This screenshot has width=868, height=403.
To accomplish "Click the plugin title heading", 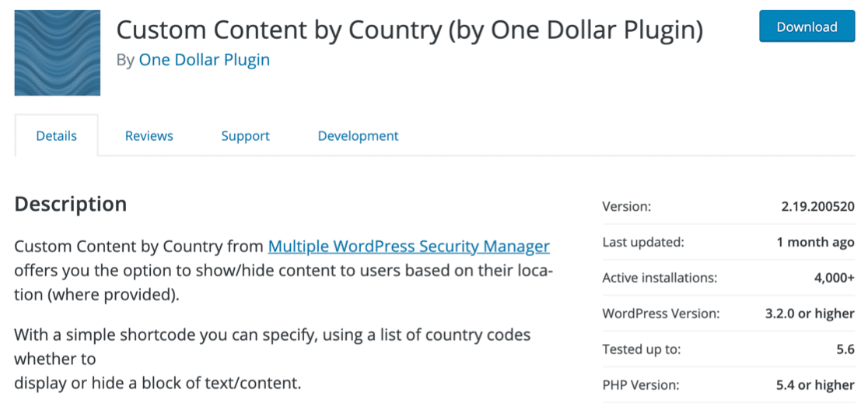I will coord(410,30).
